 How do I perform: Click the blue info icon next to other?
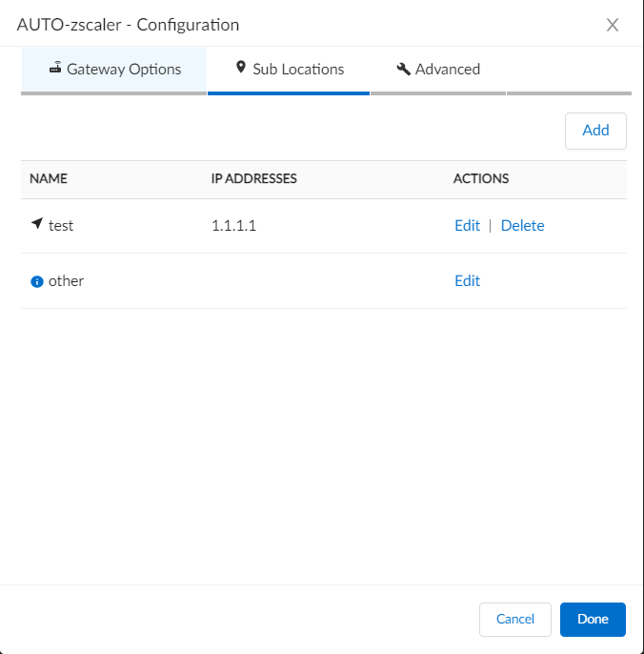(x=37, y=281)
